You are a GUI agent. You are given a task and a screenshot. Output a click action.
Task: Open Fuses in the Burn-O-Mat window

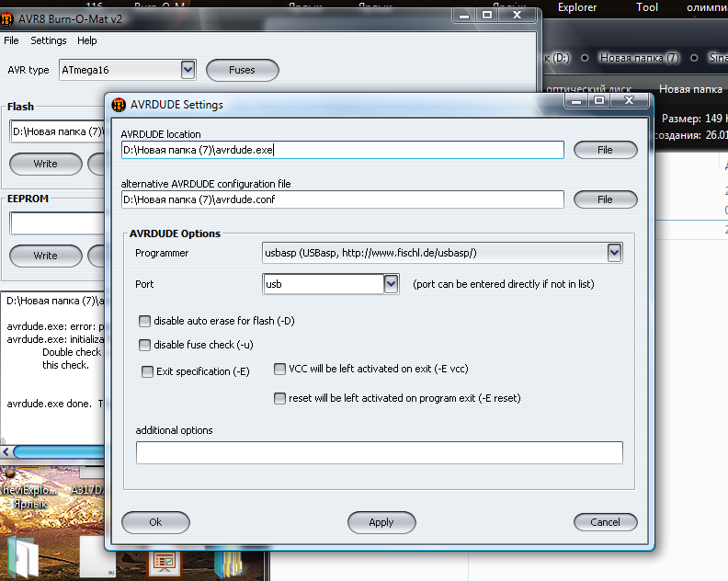click(x=243, y=70)
